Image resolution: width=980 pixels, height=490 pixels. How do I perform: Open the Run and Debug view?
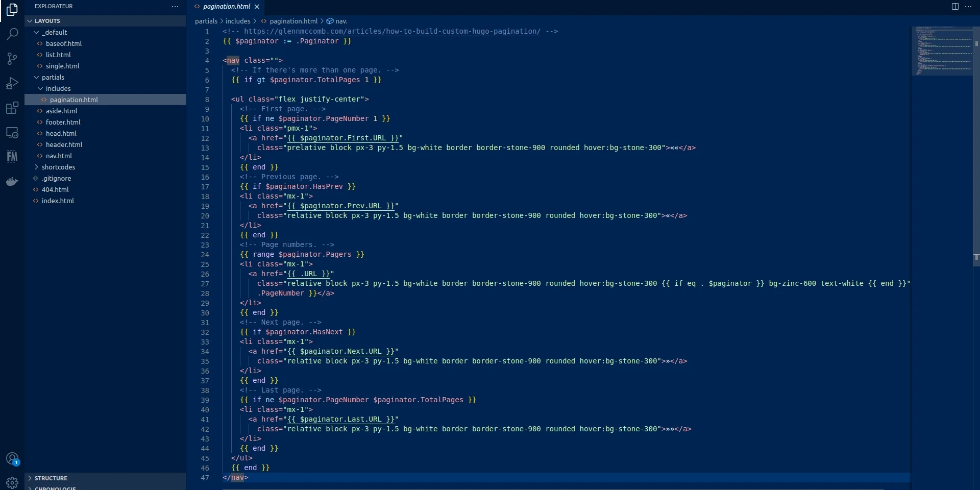(x=12, y=83)
